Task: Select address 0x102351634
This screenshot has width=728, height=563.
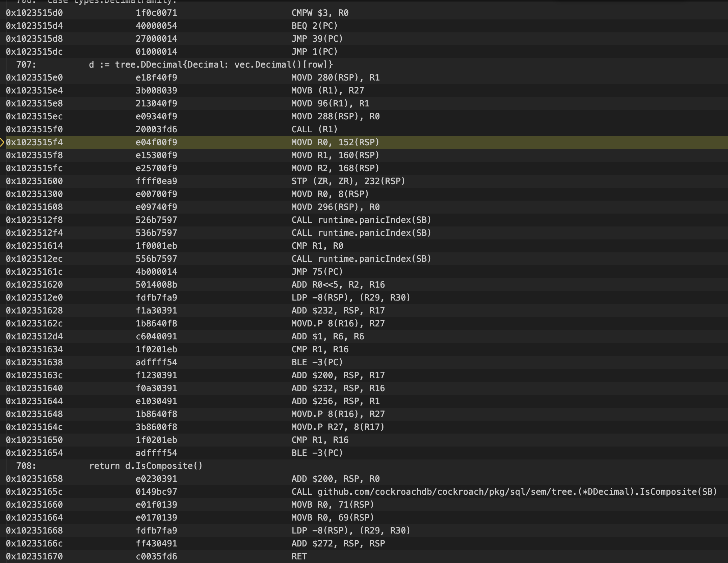Action: 34,349
